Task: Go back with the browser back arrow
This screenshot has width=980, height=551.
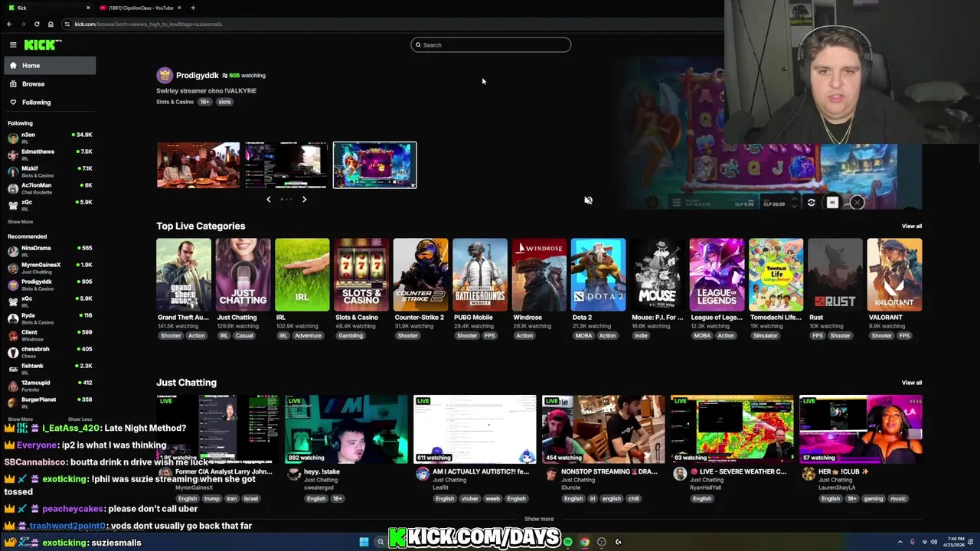Action: point(9,24)
